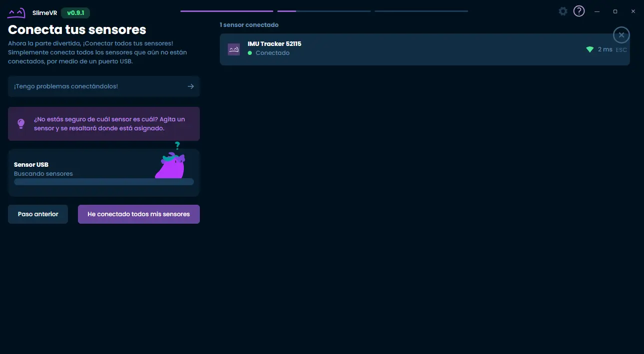The width and height of the screenshot is (644, 354).
Task: Click the lightbulb tip icon
Action: pyautogui.click(x=21, y=123)
